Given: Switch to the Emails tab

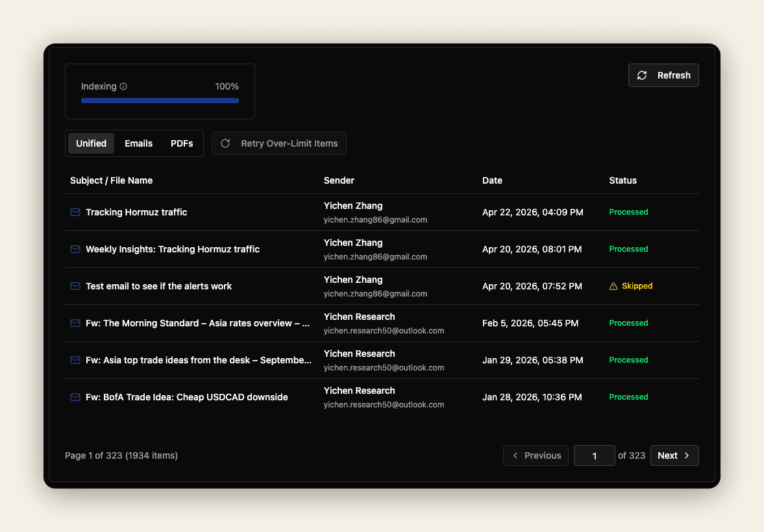Looking at the screenshot, I should [x=138, y=143].
